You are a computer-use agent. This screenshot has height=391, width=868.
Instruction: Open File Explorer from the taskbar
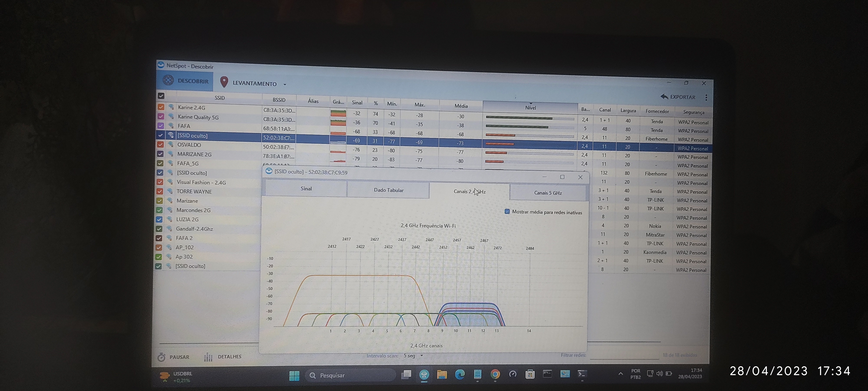pyautogui.click(x=442, y=374)
